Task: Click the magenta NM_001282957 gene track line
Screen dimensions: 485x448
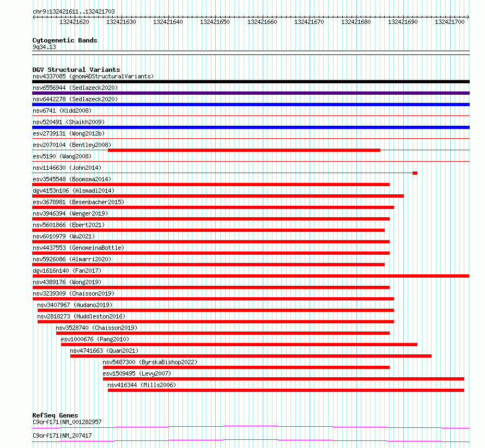Action: pyautogui.click(x=251, y=427)
